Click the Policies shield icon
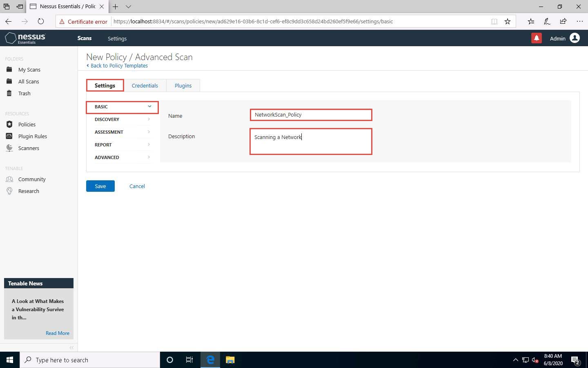This screenshot has width=588, height=368. 9,124
